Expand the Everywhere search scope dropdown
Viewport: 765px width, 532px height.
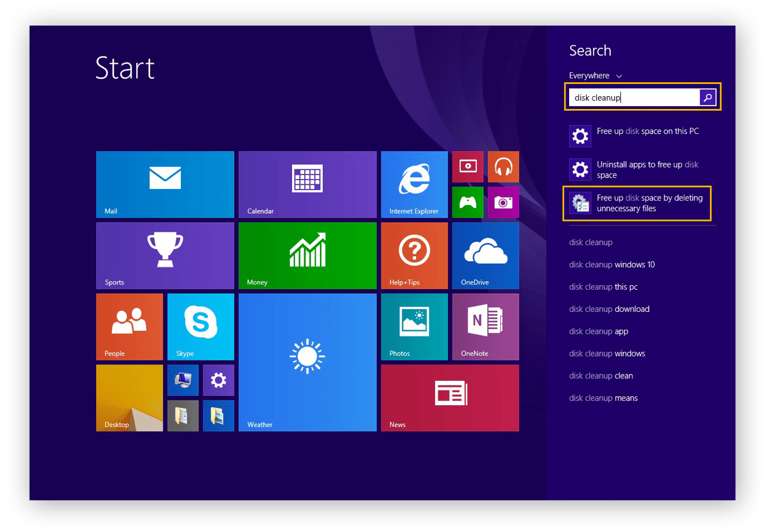coord(595,76)
